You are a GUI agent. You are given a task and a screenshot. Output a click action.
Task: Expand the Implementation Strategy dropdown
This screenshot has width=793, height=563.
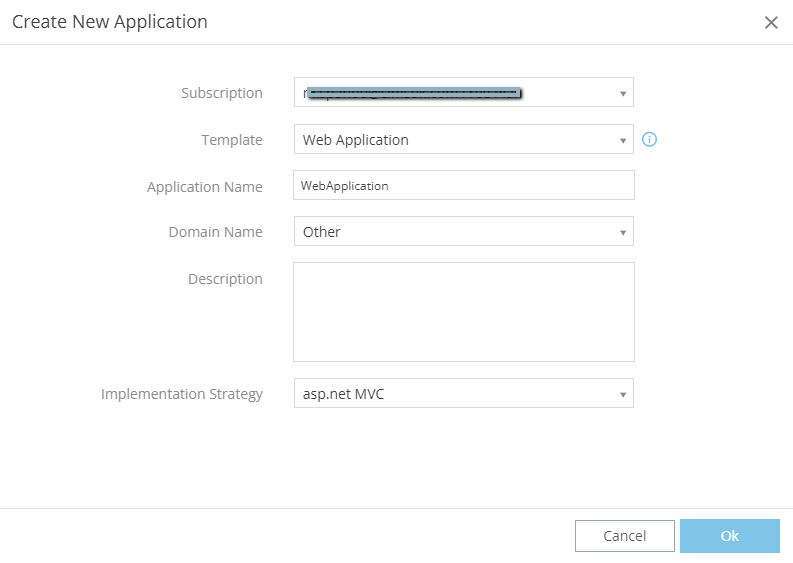[x=463, y=394]
